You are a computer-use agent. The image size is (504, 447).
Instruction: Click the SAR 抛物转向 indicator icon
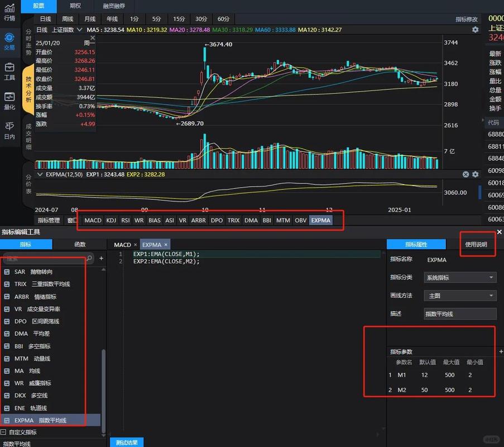(x=7, y=272)
